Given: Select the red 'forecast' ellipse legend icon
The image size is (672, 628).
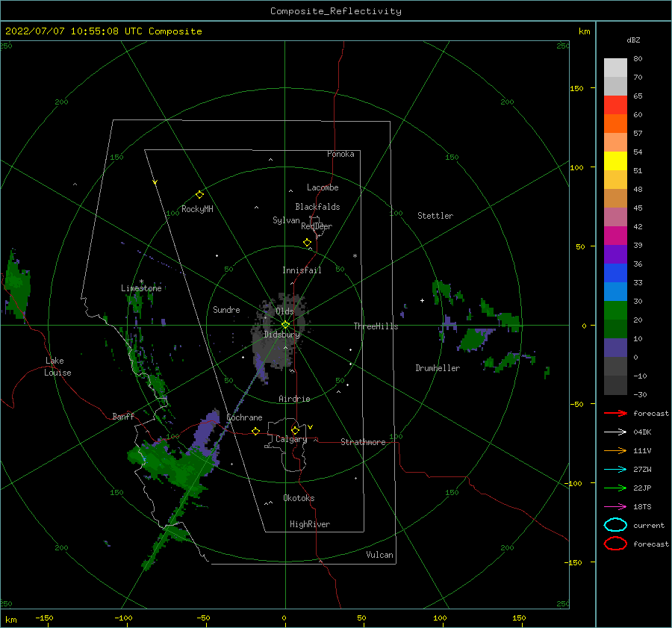Looking at the screenshot, I should point(615,544).
